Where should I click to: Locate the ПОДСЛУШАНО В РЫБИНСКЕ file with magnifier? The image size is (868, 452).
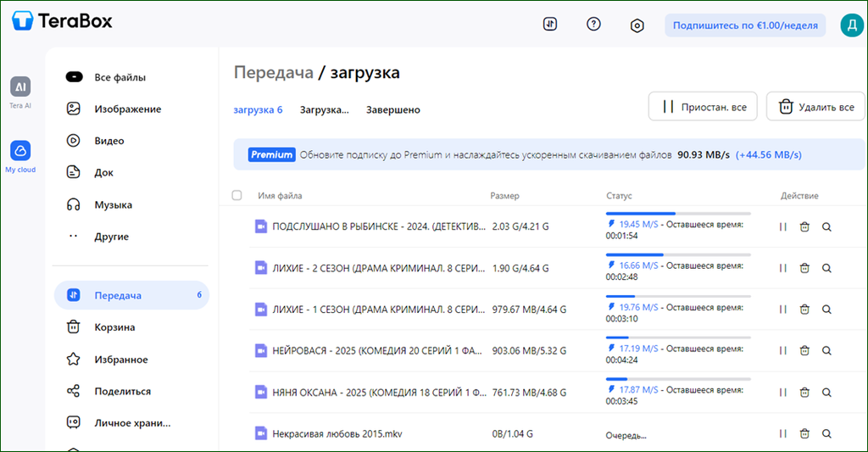[826, 226]
